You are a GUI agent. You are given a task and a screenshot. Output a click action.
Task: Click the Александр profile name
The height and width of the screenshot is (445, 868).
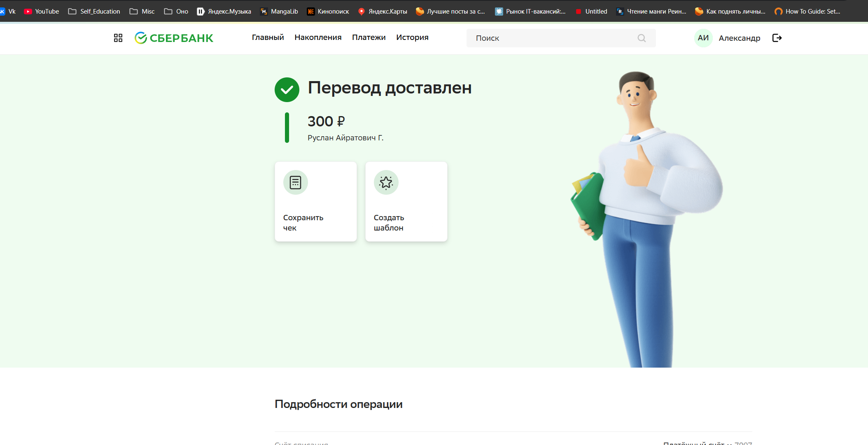[x=740, y=38]
